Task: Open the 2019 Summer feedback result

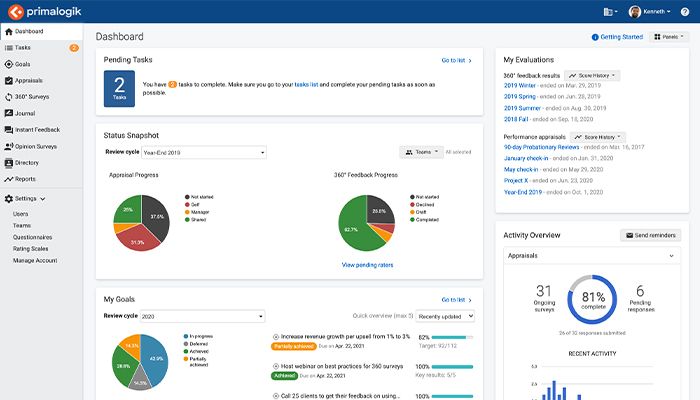Action: 522,108
